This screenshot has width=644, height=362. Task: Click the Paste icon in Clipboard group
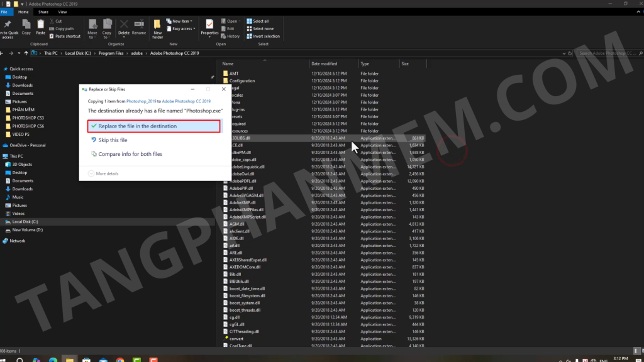40,27
